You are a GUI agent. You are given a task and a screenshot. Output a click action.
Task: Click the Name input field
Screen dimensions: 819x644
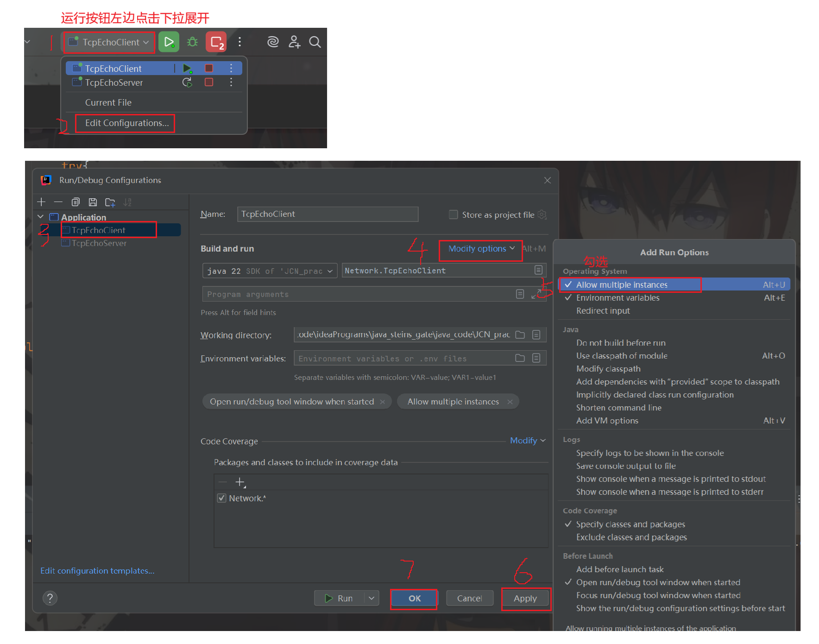(x=328, y=214)
